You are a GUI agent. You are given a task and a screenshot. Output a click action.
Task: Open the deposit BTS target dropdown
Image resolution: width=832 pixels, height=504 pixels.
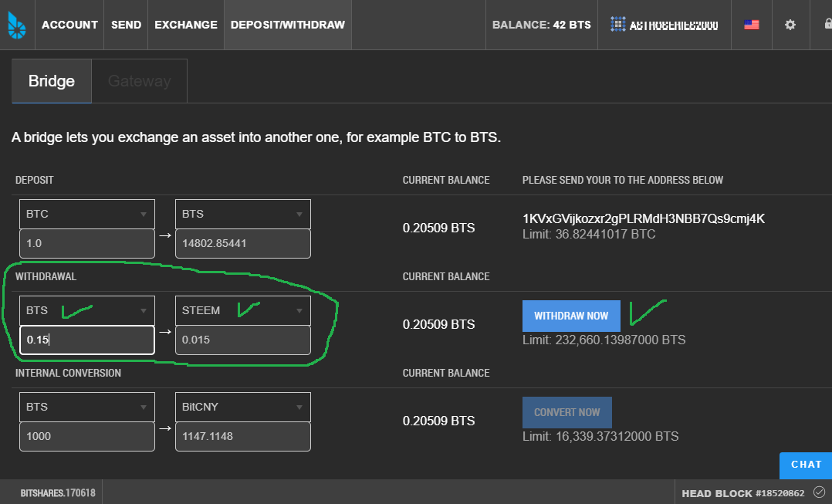tap(242, 214)
